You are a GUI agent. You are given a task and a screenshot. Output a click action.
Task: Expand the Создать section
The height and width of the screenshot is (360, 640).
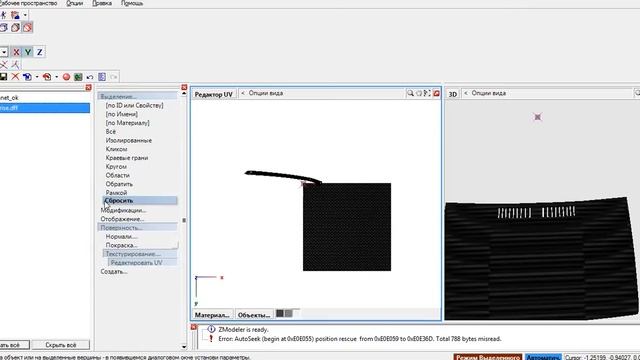click(113, 271)
